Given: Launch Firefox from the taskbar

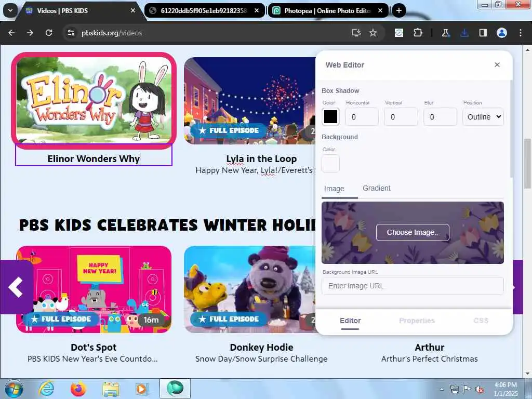Looking at the screenshot, I should tap(78, 389).
